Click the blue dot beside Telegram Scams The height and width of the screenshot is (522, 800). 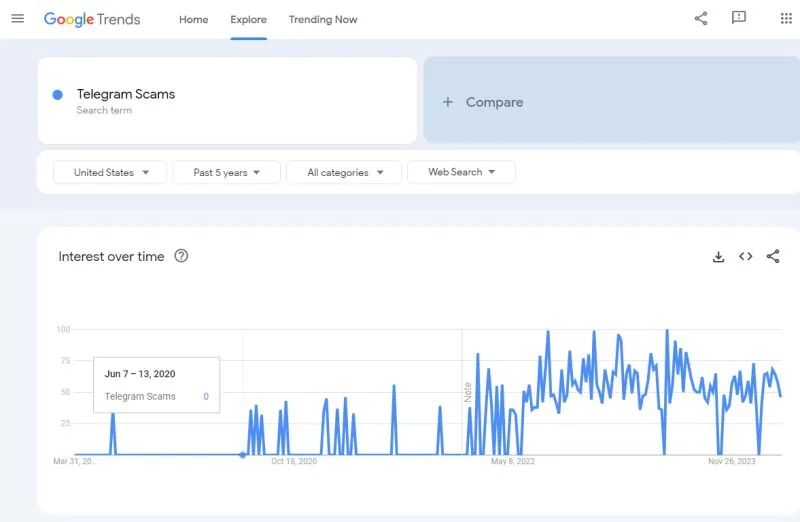click(x=58, y=94)
